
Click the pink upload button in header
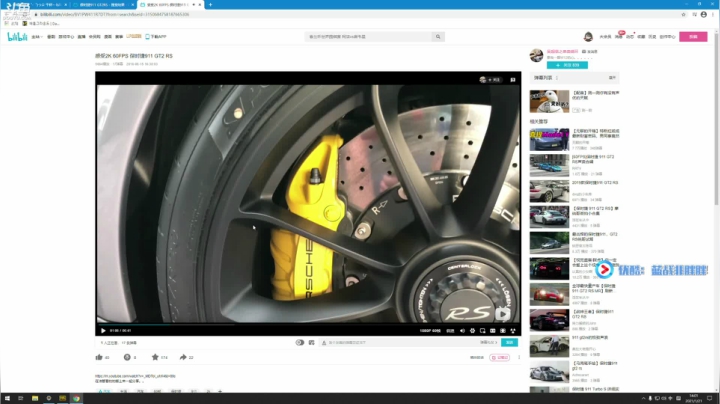(693, 37)
